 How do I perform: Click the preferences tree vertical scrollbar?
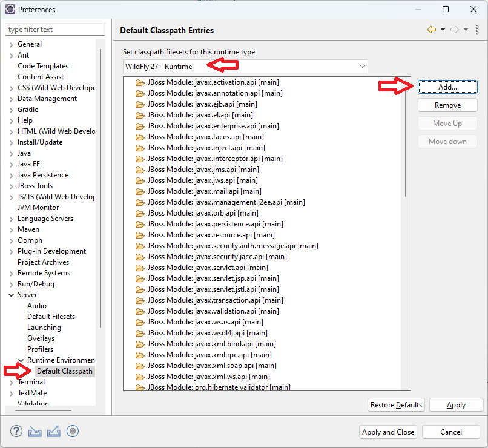tap(101, 188)
